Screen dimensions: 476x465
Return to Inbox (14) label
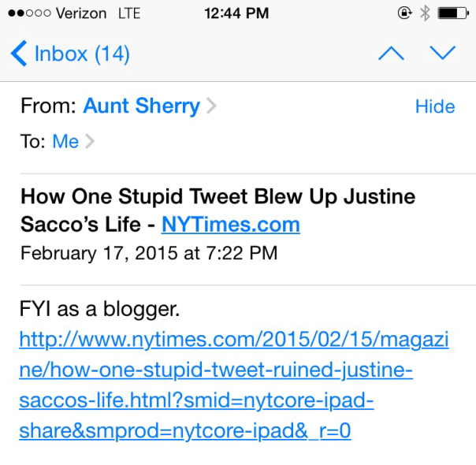82,54
